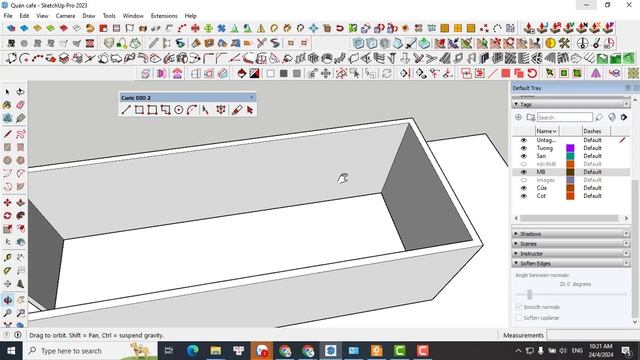Image resolution: width=640 pixels, height=360 pixels.
Task: Select the Zoom Window tool
Action: pyautogui.click(x=20, y=313)
